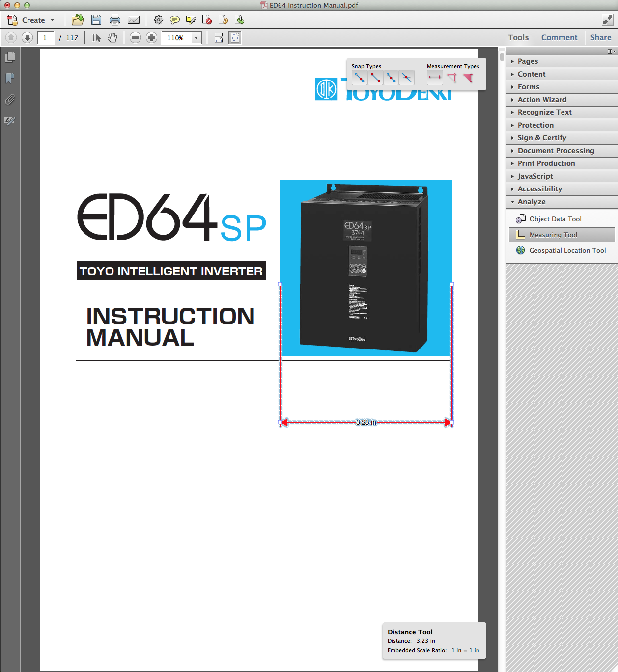The width and height of the screenshot is (618, 672).
Task: Zoom in with the plus button
Action: click(152, 38)
